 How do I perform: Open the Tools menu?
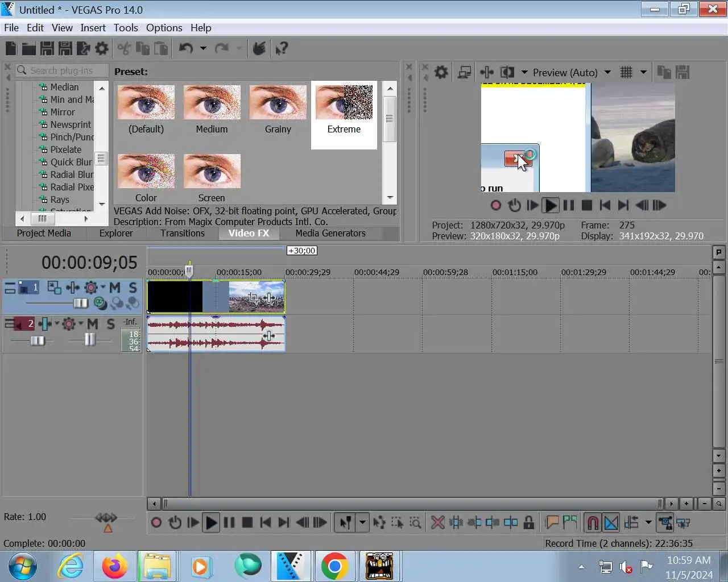tap(126, 28)
